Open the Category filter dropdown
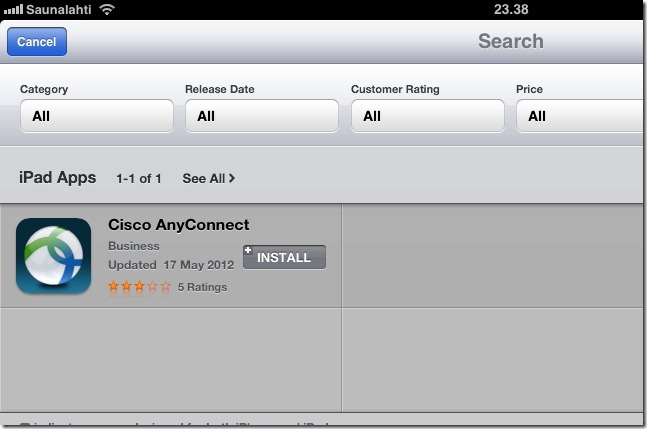The image size is (647, 429). coord(96,116)
